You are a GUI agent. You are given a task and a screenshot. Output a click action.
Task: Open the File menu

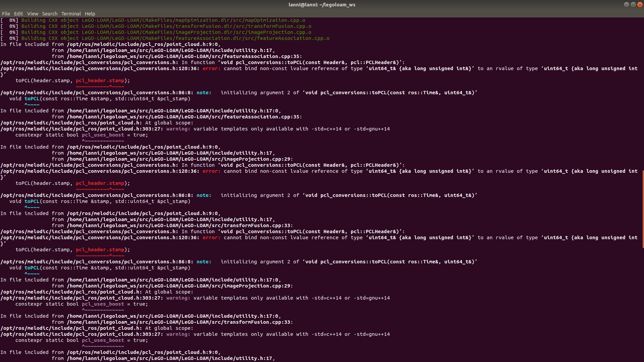(6, 14)
